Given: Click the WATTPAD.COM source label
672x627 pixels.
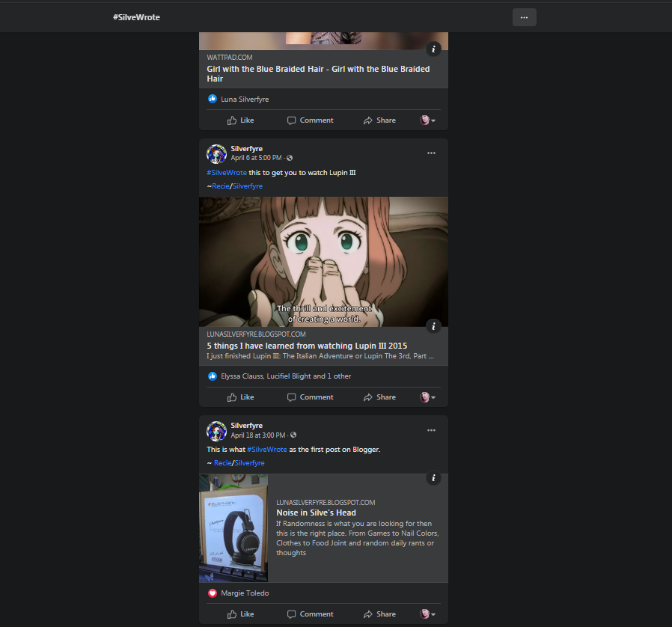Looking at the screenshot, I should tap(229, 58).
